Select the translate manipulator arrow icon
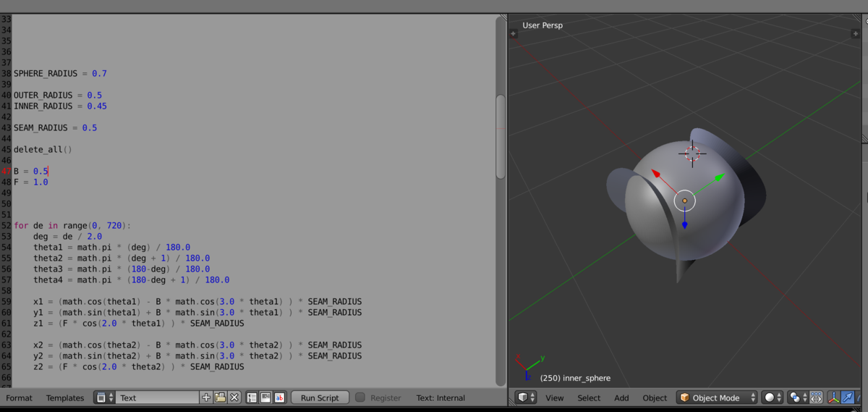The height and width of the screenshot is (412, 868). [x=847, y=398]
